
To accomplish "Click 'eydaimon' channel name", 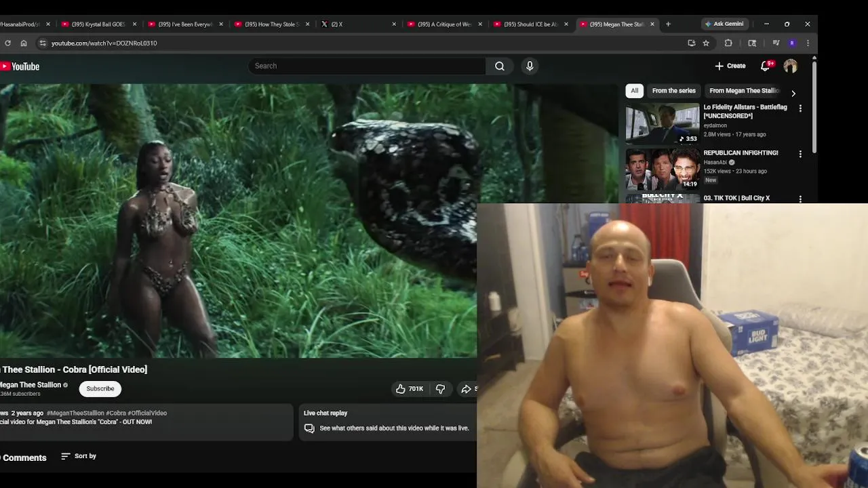I will tap(715, 125).
